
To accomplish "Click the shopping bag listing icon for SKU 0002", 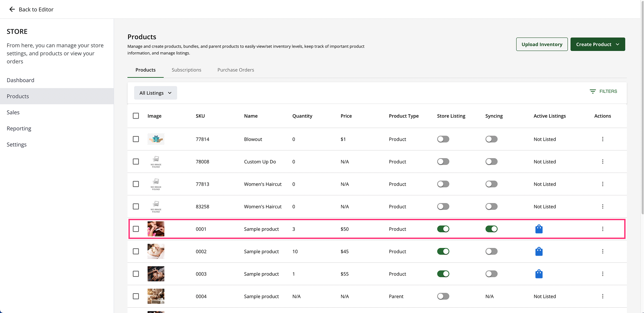I will [x=539, y=251].
